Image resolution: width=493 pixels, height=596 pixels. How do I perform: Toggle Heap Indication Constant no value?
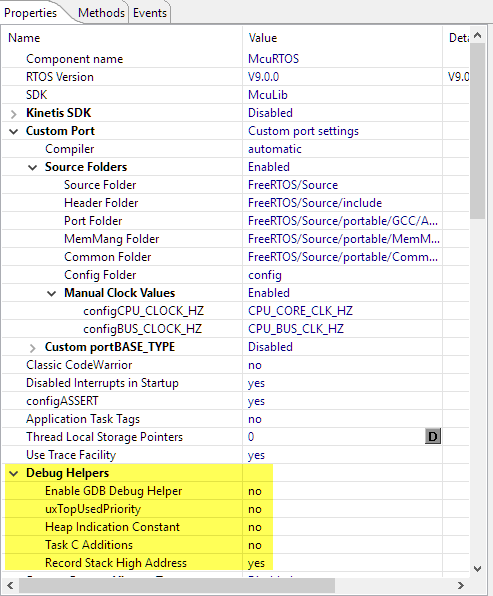(255, 527)
